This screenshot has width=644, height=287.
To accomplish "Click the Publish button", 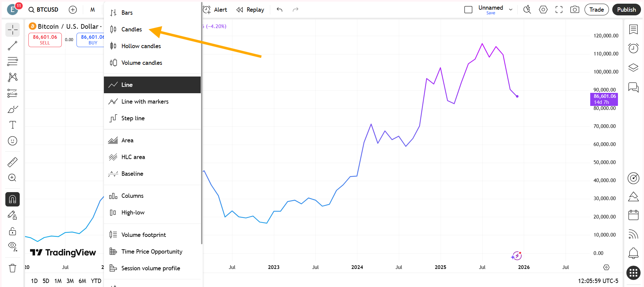I will 626,9.
